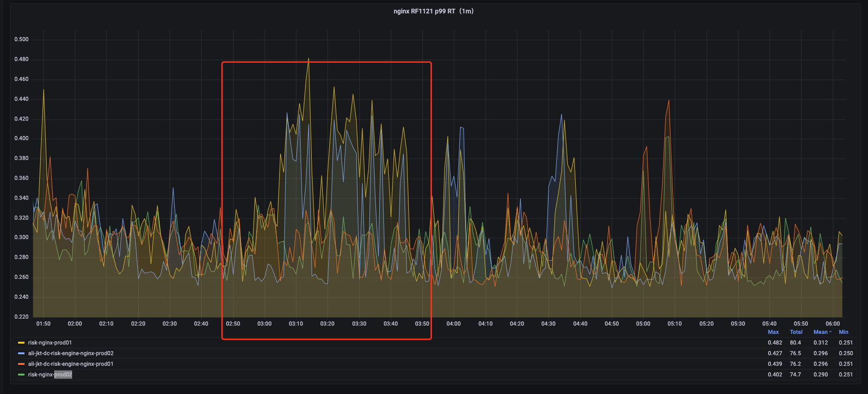Click the blue color swatch for ali-jkt-dc-risk-engine-nginx-prod02
This screenshot has height=394, width=868.
[21, 353]
